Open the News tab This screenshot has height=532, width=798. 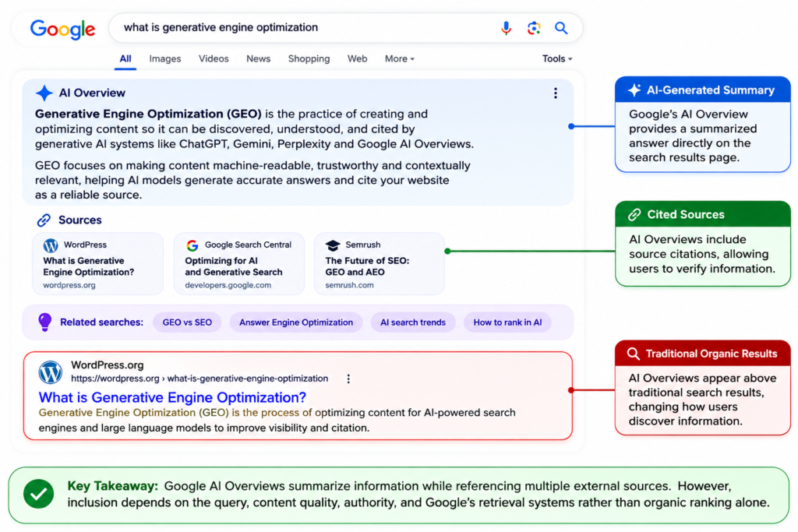click(259, 59)
